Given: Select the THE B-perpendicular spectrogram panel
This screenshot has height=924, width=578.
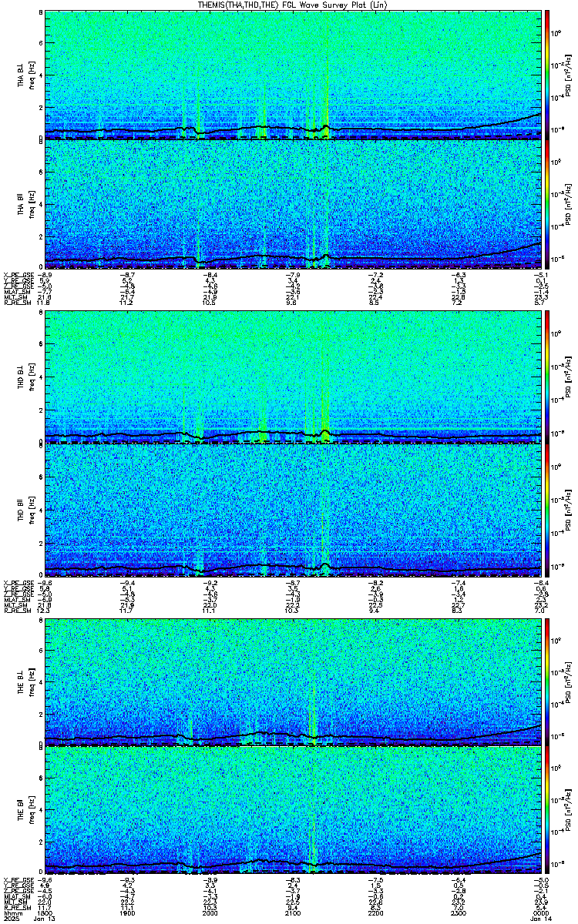Looking at the screenshot, I should pos(294,681).
